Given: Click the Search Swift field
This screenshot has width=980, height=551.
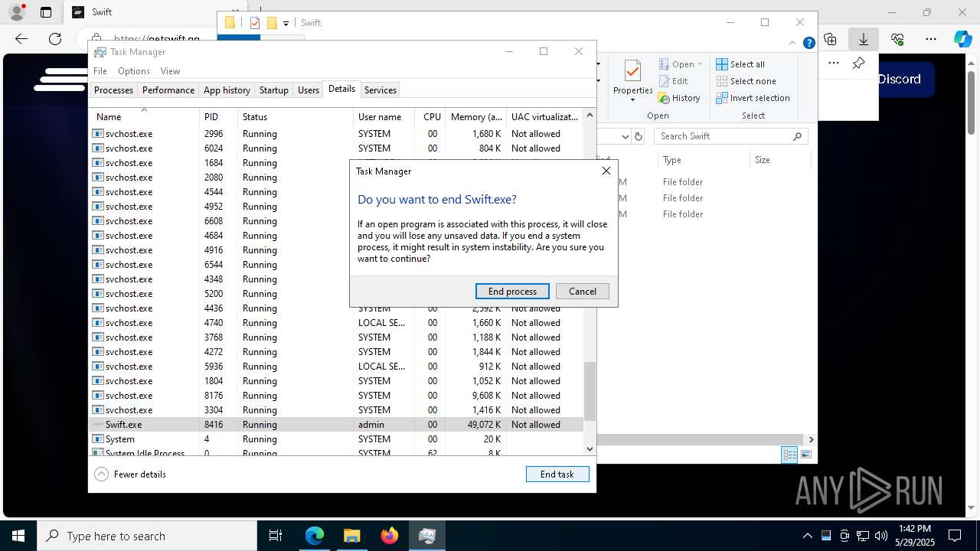Looking at the screenshot, I should [x=731, y=136].
